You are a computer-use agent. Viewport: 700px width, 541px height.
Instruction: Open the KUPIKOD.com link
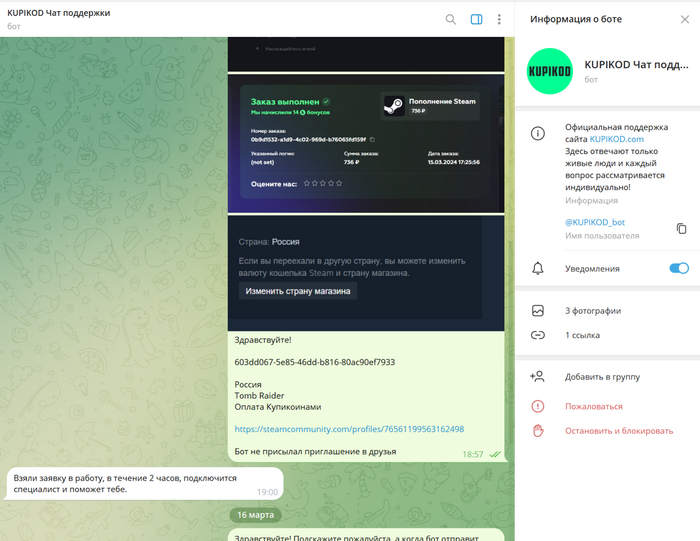coord(617,139)
